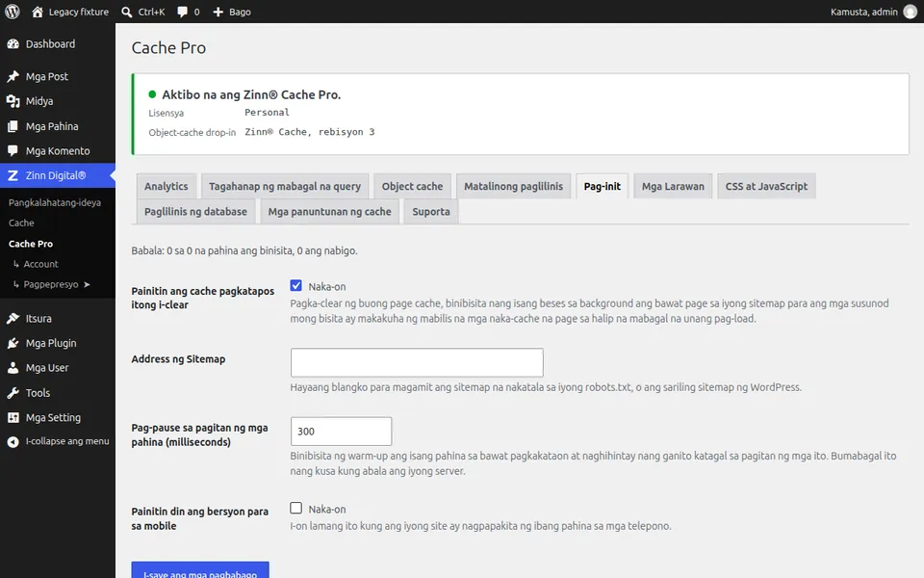This screenshot has height=578, width=924.
Task: Go to the Matalinong paglilinis tab
Action: [513, 186]
